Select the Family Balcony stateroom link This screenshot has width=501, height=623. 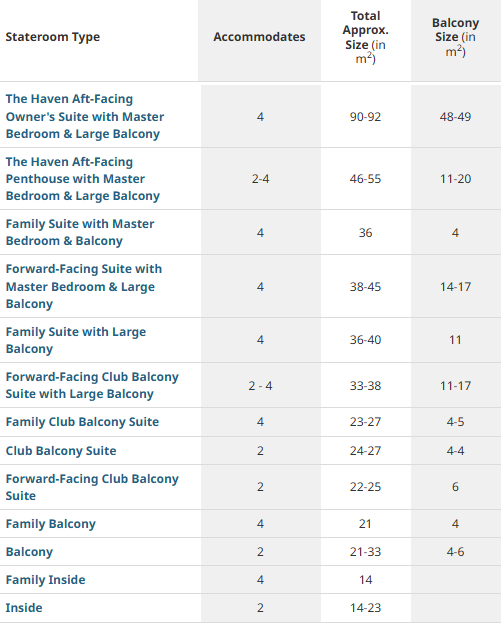tap(50, 524)
